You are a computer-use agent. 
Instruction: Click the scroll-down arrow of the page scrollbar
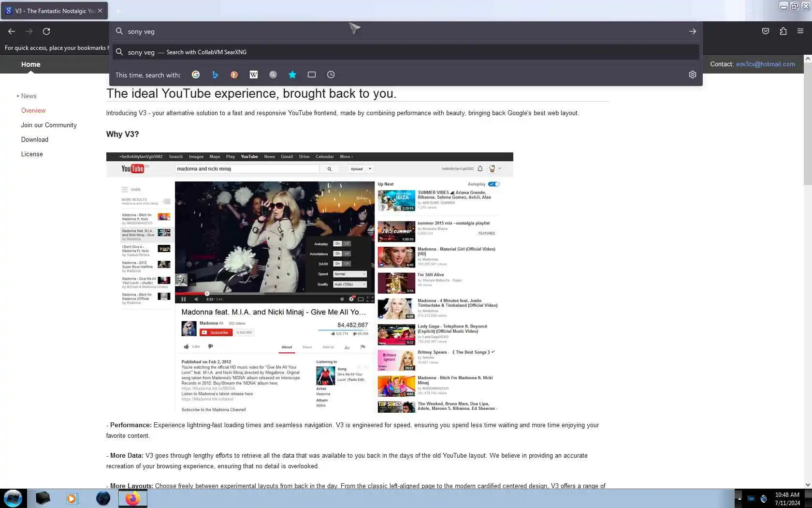click(x=808, y=485)
